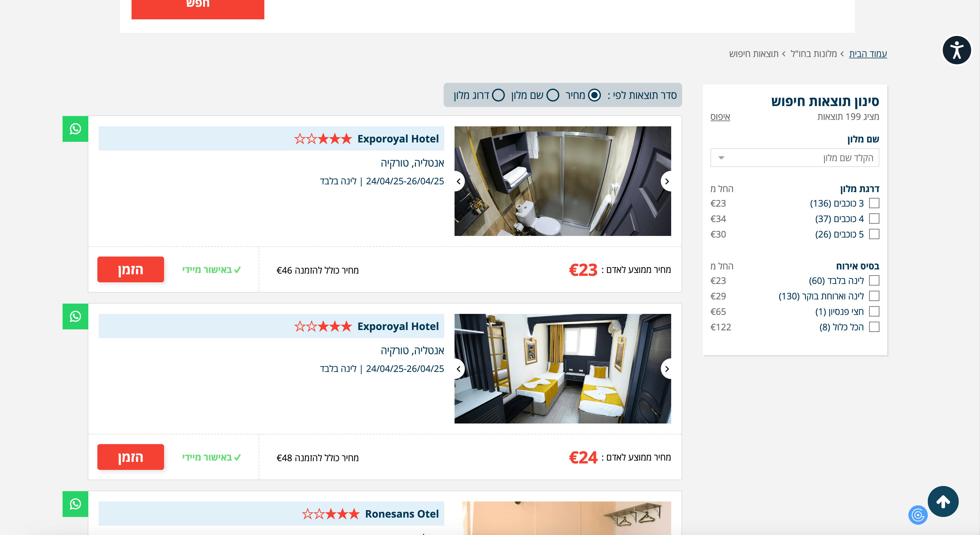Sort results by hotel name radio button
The image size is (980, 535).
pyautogui.click(x=553, y=95)
